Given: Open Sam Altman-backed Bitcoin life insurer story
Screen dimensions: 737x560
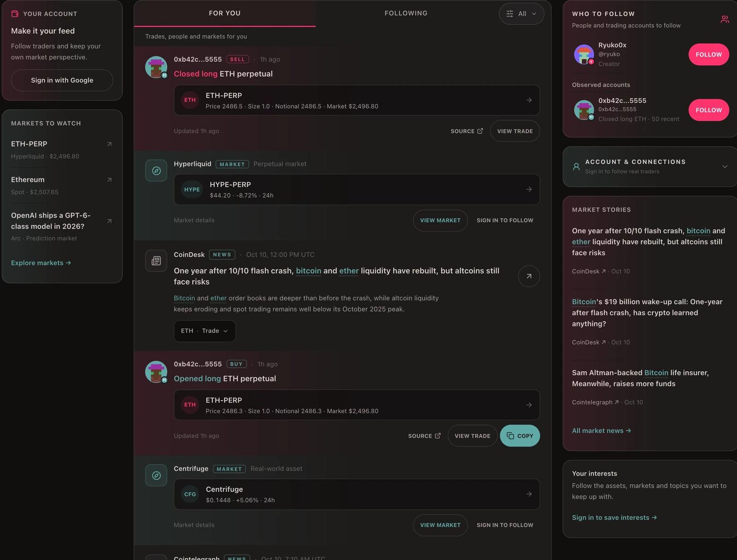Looking at the screenshot, I should [x=640, y=378].
